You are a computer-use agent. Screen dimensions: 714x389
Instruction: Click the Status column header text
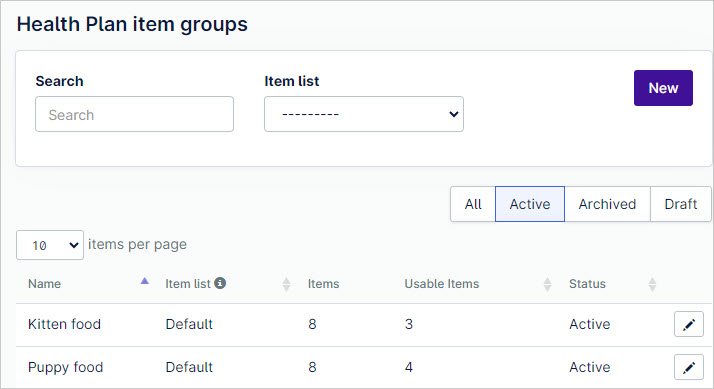[587, 284]
